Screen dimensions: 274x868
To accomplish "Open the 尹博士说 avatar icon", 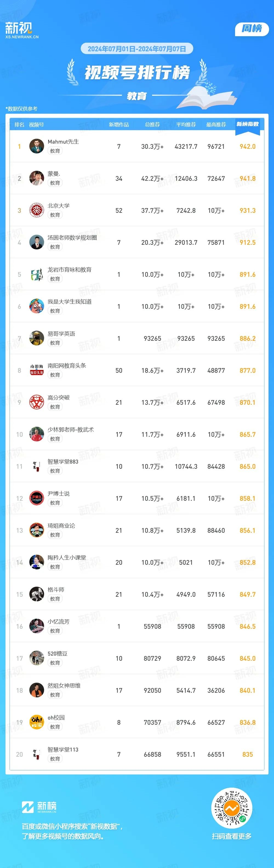I will coord(36,498).
